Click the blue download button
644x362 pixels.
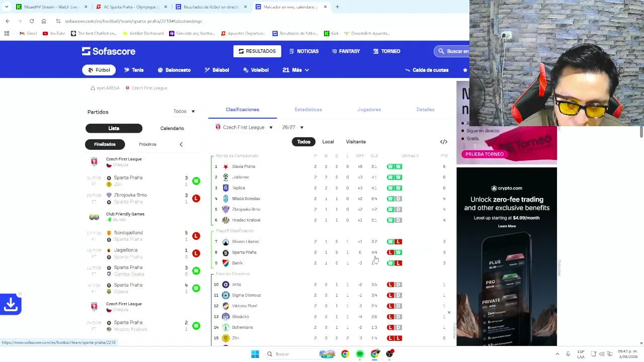(x=11, y=304)
